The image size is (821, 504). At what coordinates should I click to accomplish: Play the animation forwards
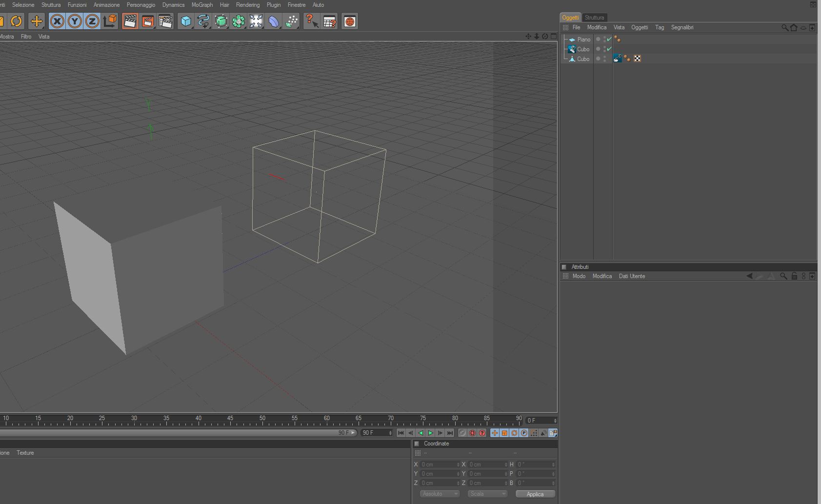point(430,433)
